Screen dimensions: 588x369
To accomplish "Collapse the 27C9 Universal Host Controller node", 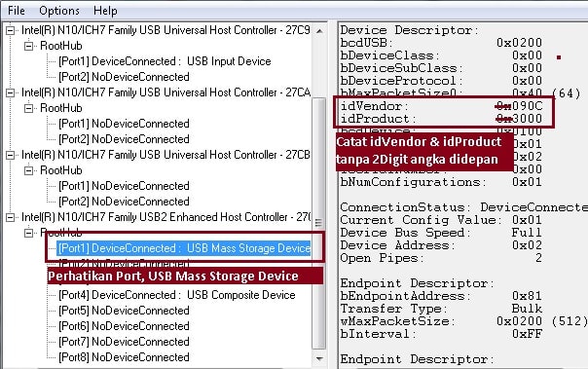I will (x=11, y=30).
